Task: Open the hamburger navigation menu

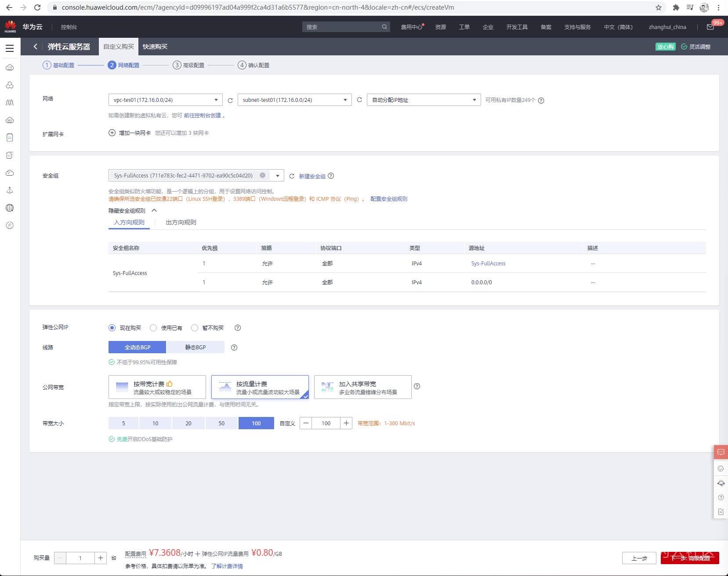Action: click(x=10, y=48)
